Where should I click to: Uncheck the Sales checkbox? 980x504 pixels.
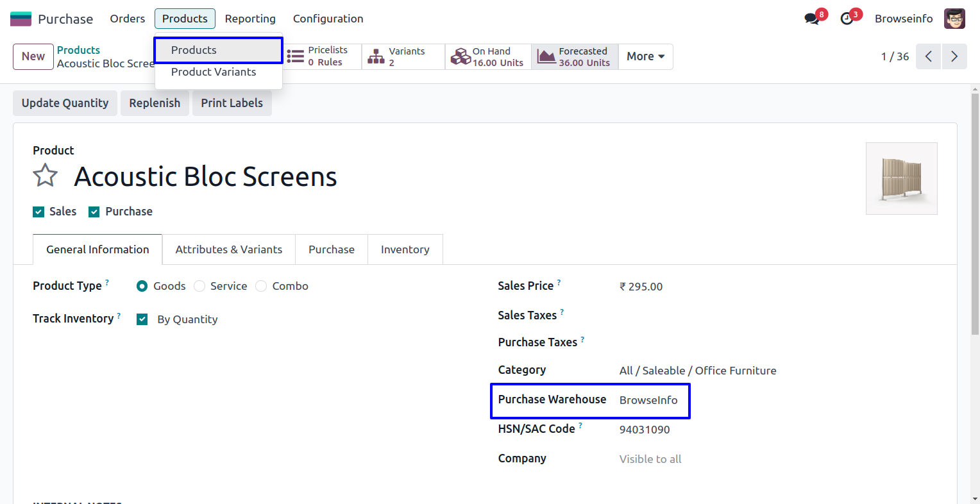(38, 212)
